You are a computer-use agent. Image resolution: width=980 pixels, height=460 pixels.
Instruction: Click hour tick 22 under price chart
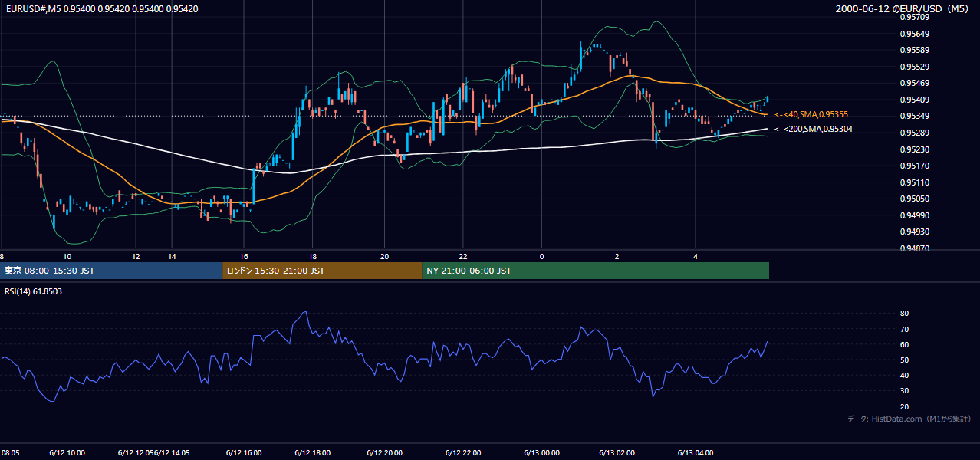tap(463, 257)
